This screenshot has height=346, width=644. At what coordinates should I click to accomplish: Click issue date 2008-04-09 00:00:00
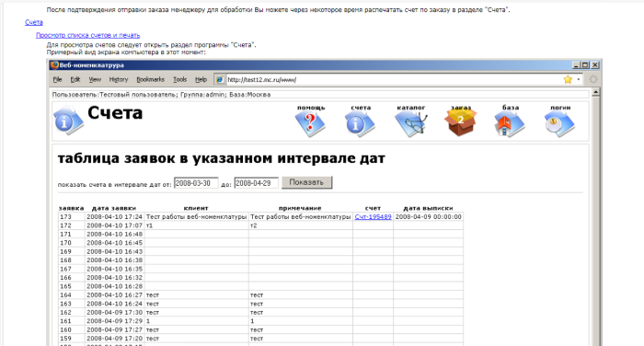pos(428,216)
